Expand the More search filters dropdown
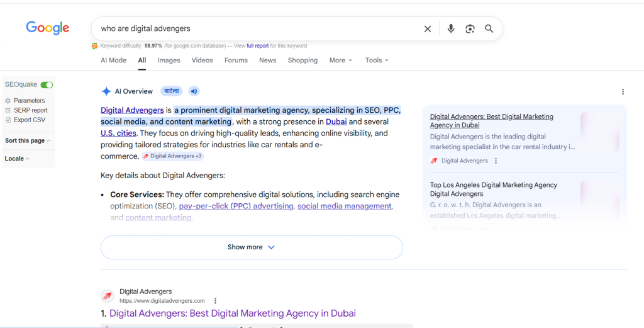Screen dimensions: 644x328 point(340,60)
